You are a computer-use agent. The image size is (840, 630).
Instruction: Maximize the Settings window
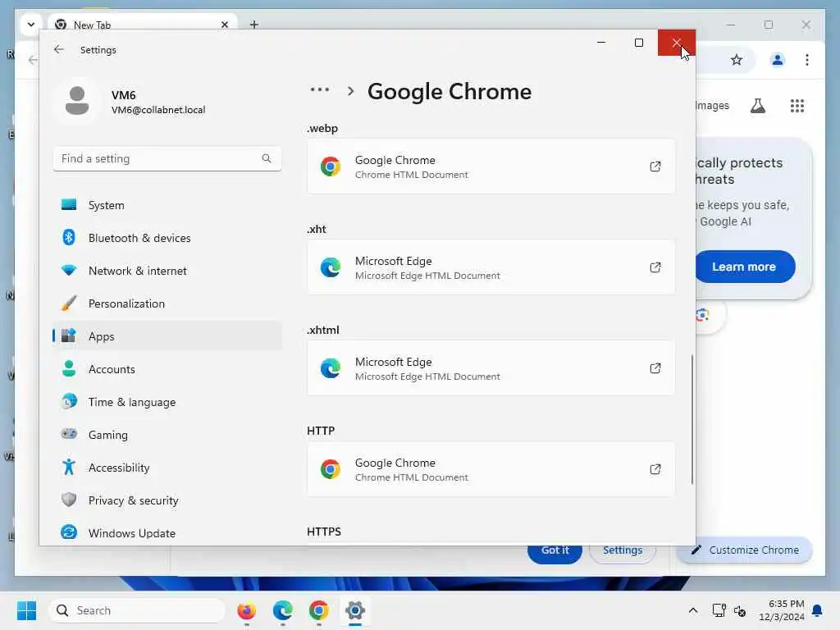coord(638,43)
